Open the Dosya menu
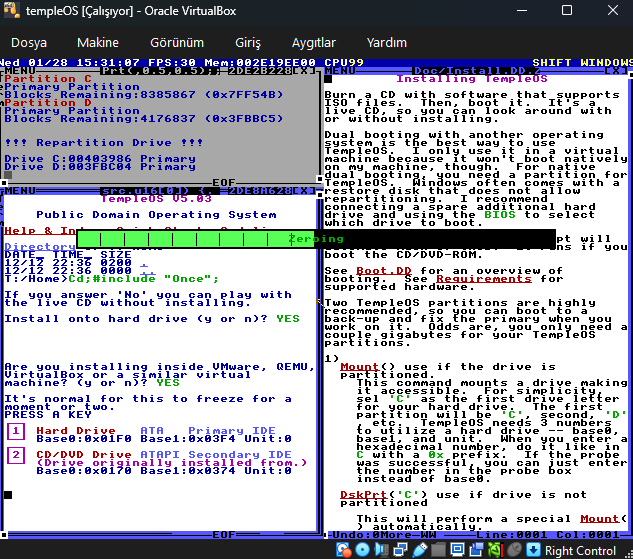 (29, 43)
